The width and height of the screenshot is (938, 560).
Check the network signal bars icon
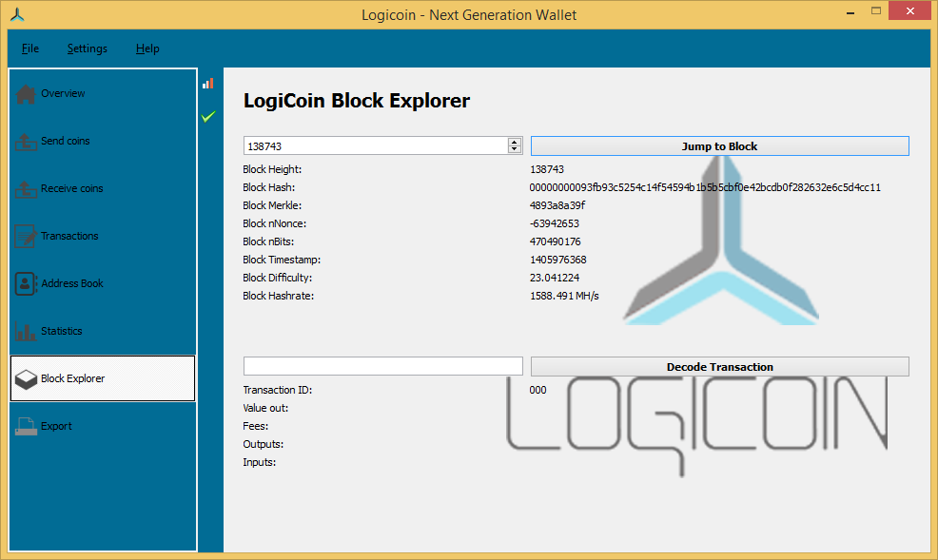pyautogui.click(x=207, y=84)
